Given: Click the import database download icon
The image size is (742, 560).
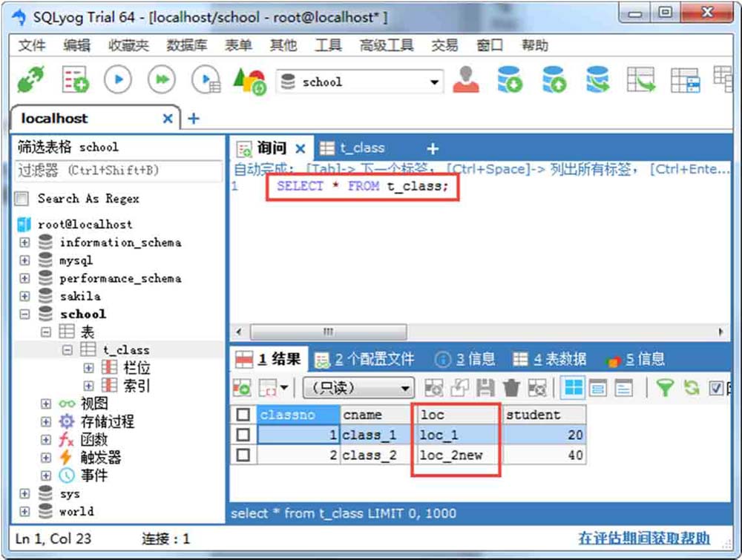Looking at the screenshot, I should [510, 79].
